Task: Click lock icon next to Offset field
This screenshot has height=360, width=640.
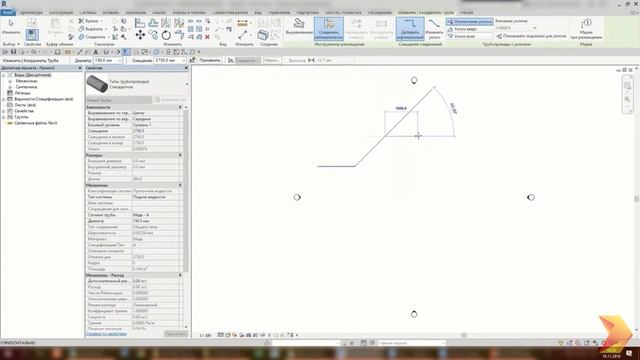Action: (x=192, y=60)
